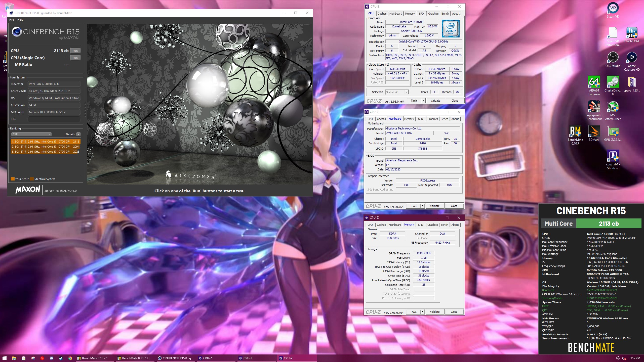This screenshot has height=362, width=644.
Task: Open the Help menu in Cinebench
Action: click(20, 20)
